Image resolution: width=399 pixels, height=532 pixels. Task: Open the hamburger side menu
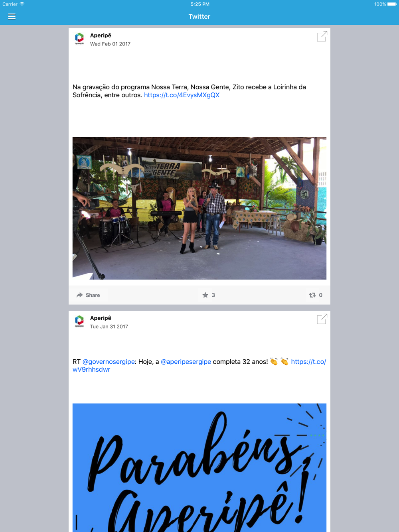click(x=12, y=16)
